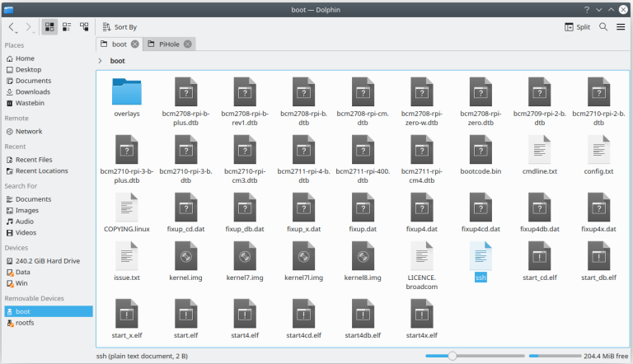
Task: Switch to Details tree view mode
Action: coord(84,27)
